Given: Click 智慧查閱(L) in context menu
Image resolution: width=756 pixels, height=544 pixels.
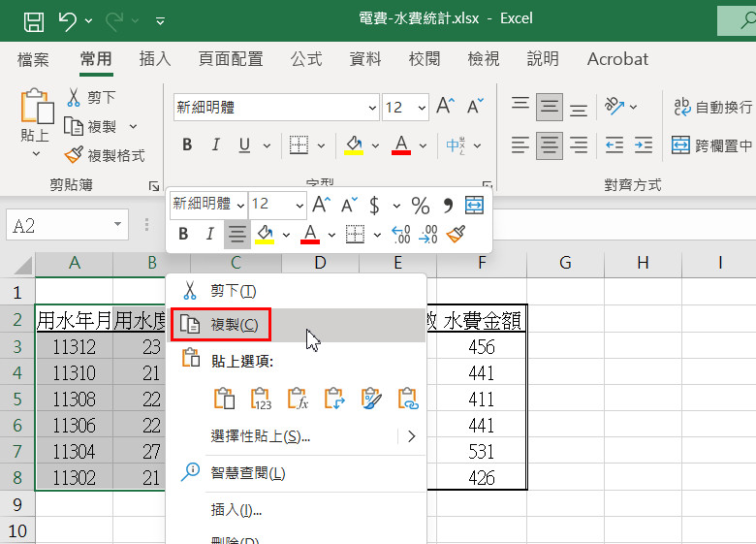Looking at the screenshot, I should pos(248,473).
